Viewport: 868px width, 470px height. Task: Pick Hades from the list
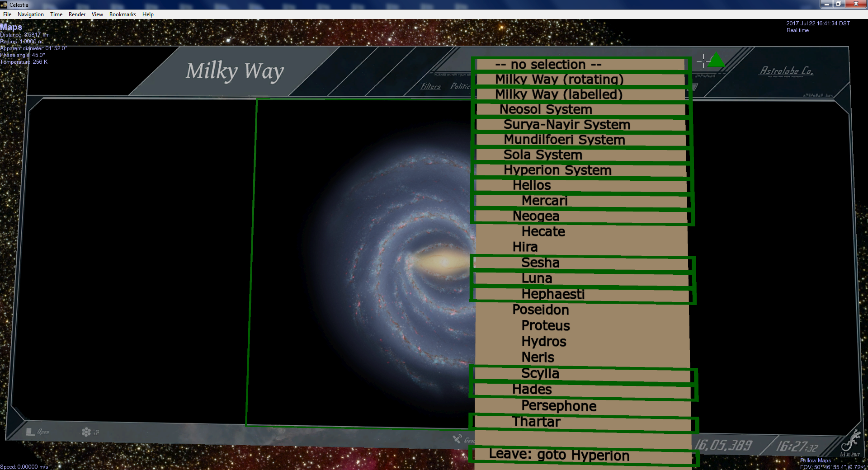[584, 390]
